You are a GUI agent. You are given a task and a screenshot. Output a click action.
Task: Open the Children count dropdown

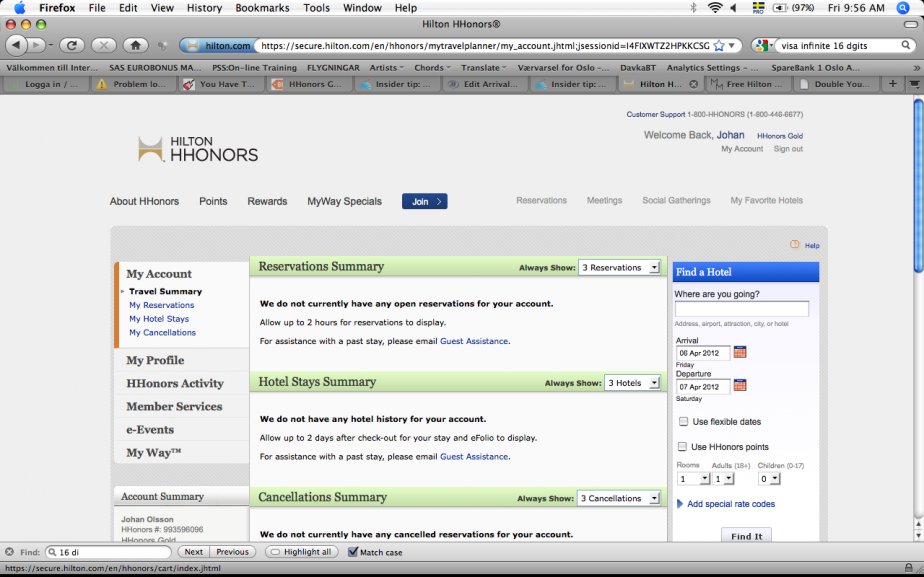[769, 479]
